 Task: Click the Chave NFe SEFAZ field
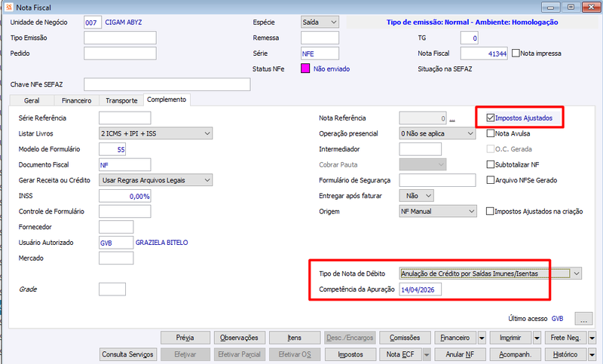click(167, 84)
